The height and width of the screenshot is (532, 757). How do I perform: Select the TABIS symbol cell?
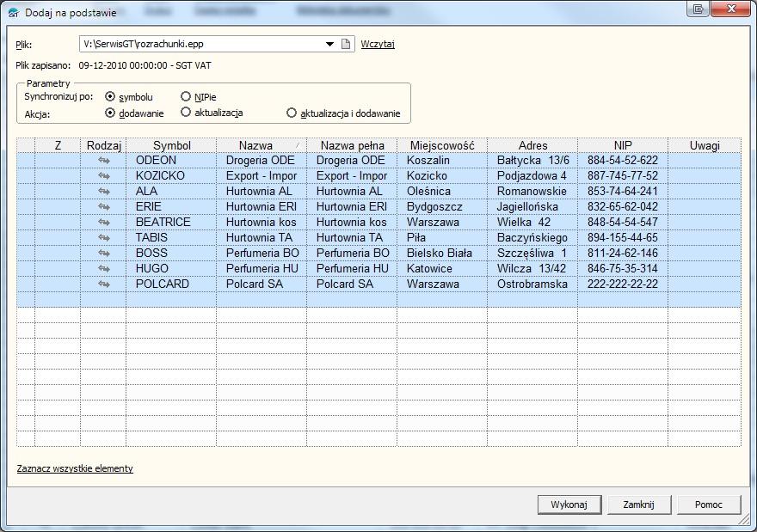pos(171,237)
